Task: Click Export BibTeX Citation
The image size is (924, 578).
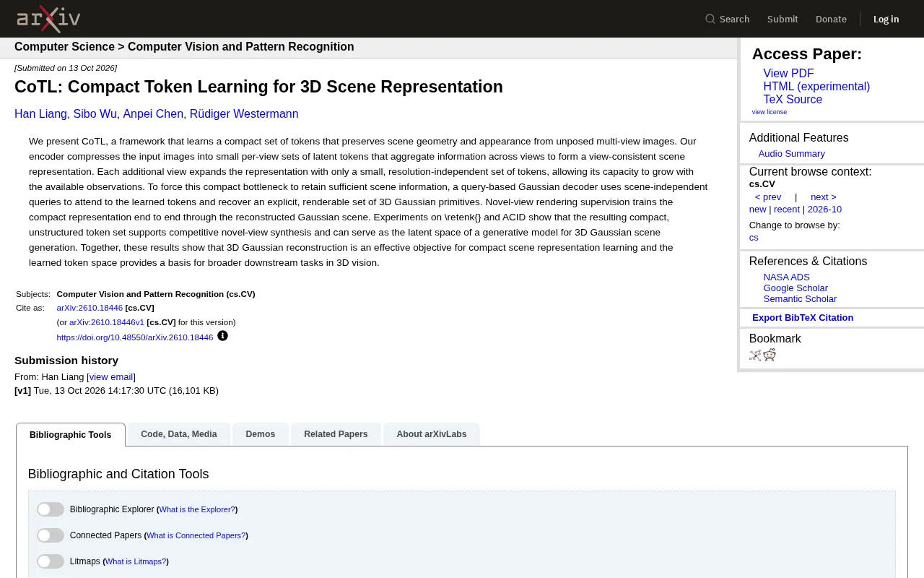Action: 803,318
